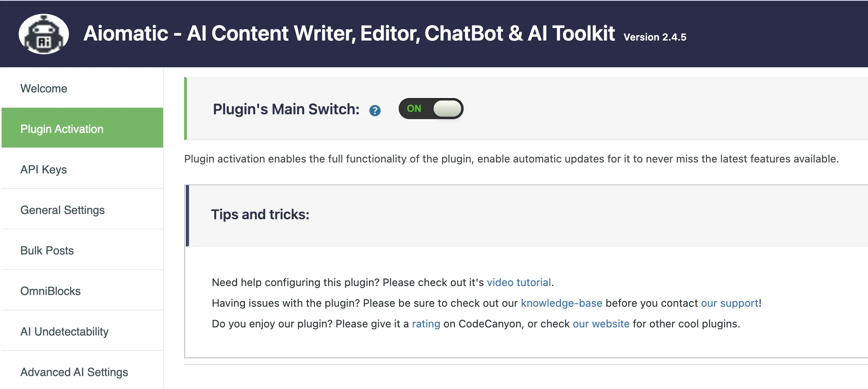This screenshot has width=868, height=389.
Task: Click the our support link
Action: (x=730, y=303)
